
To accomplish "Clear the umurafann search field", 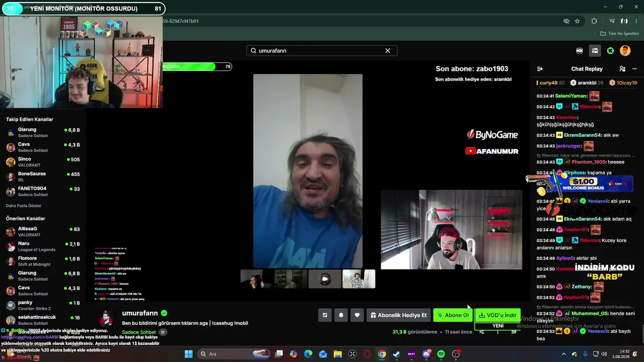I will pos(387,51).
